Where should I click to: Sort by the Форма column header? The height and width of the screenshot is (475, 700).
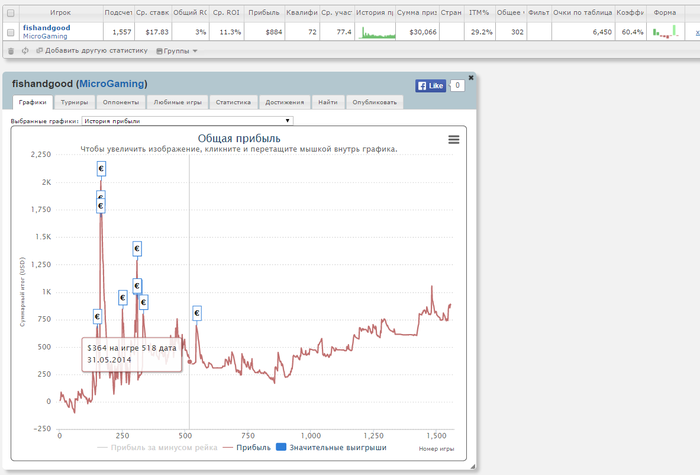pyautogui.click(x=665, y=13)
